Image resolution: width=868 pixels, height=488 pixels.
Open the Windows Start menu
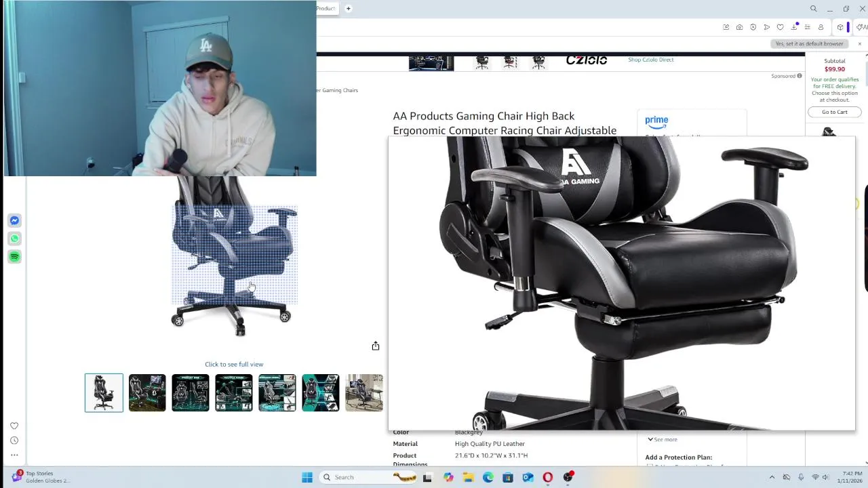click(x=307, y=477)
